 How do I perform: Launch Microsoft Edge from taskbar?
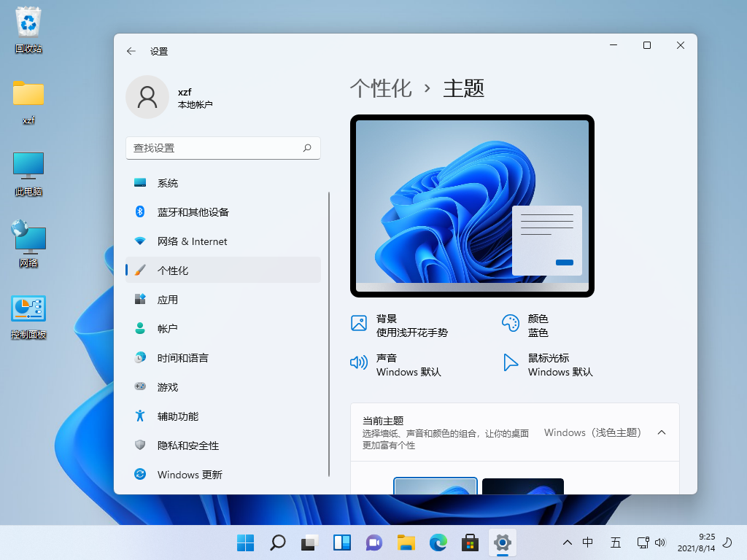(438, 542)
